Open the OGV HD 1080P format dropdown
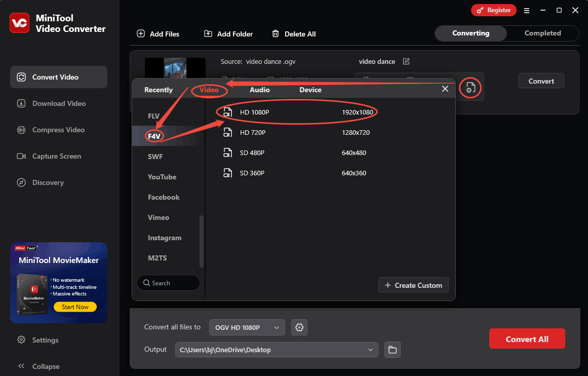Image resolution: width=588 pixels, height=376 pixels. click(x=247, y=327)
